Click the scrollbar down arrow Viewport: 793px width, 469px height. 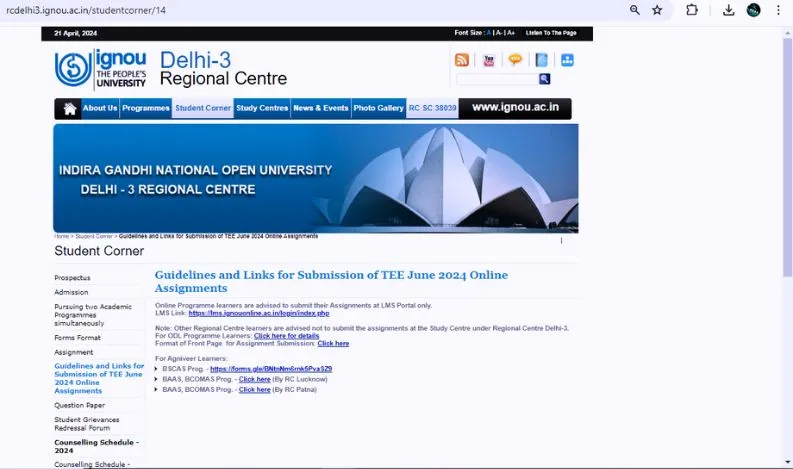[x=787, y=462]
